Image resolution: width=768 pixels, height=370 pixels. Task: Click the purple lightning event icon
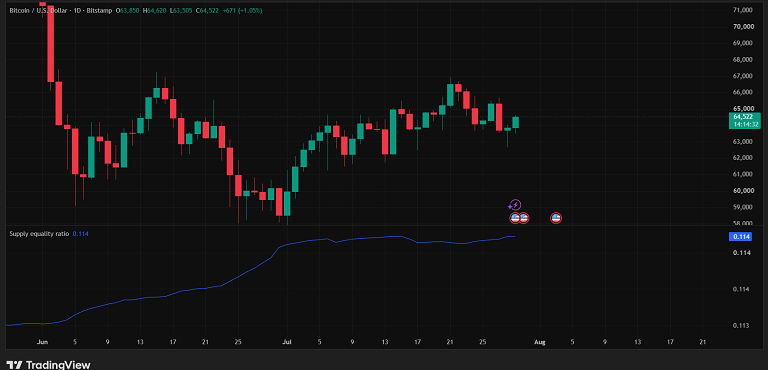515,205
